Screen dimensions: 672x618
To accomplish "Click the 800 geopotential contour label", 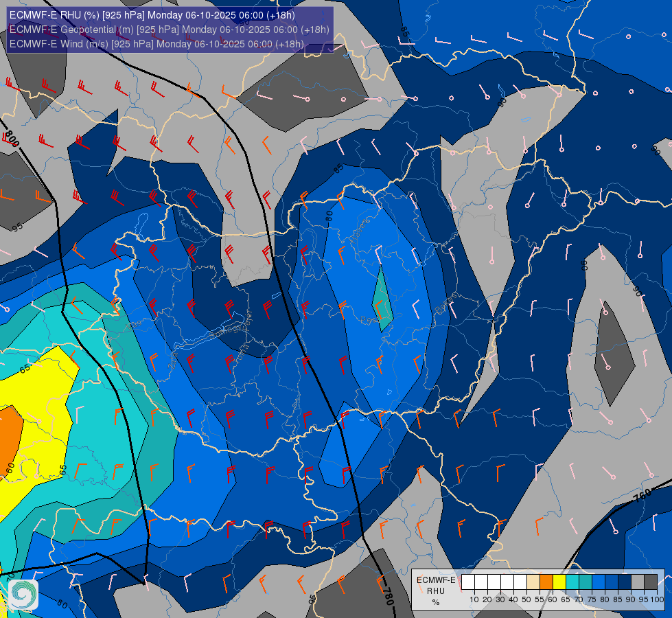I will (10, 139).
